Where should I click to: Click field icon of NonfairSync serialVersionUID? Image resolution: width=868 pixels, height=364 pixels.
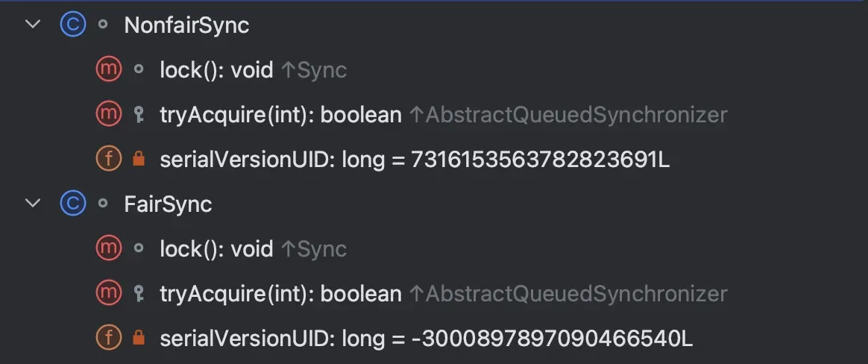click(109, 159)
